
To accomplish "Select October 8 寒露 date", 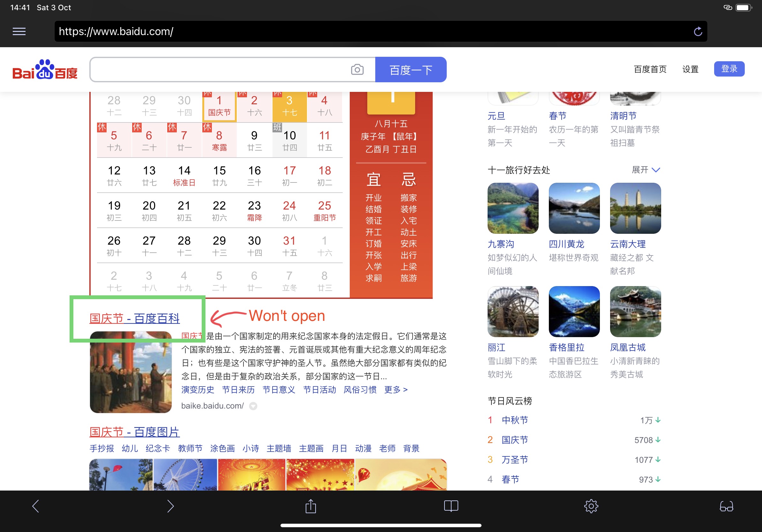I will click(x=219, y=140).
